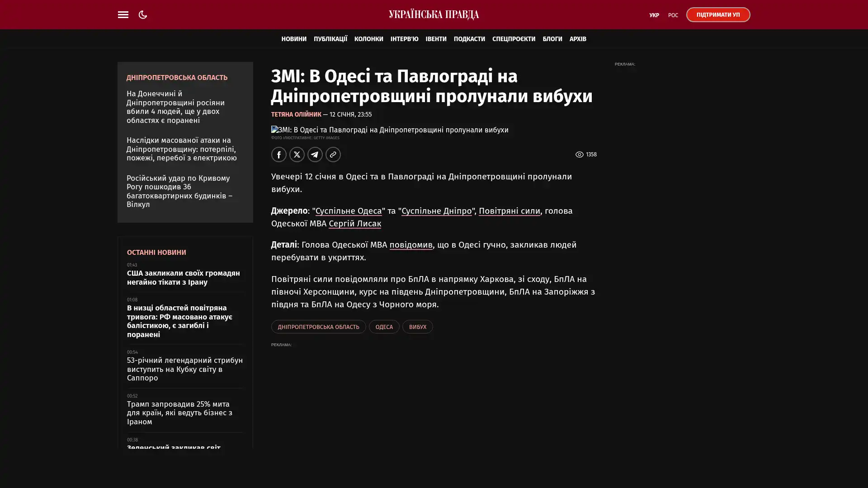Switch language to УКР
The height and width of the screenshot is (488, 868).
(x=654, y=15)
